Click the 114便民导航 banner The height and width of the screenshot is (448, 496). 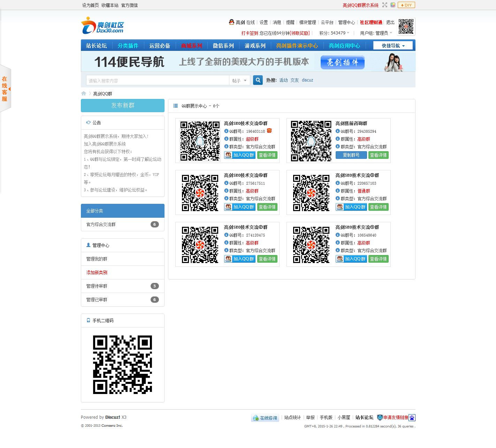pos(248,62)
